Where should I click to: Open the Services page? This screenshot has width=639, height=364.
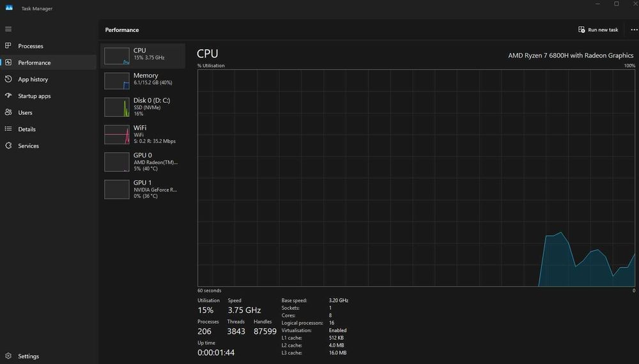point(48,146)
